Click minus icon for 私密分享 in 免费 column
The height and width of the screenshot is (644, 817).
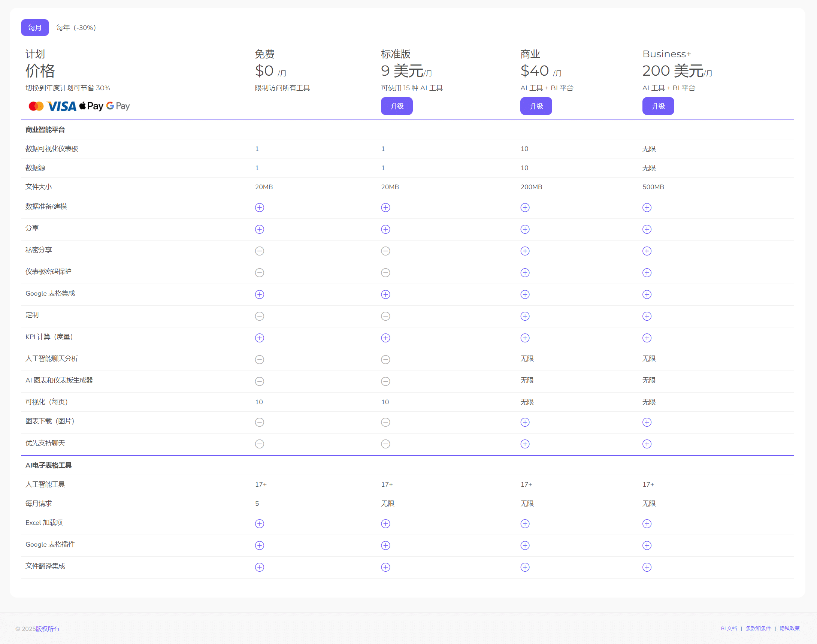point(259,251)
